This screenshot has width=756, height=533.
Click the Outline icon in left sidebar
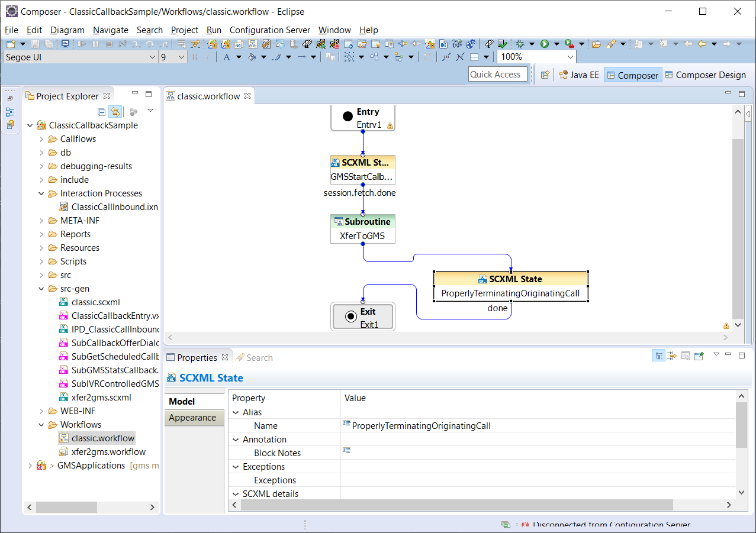[10, 112]
